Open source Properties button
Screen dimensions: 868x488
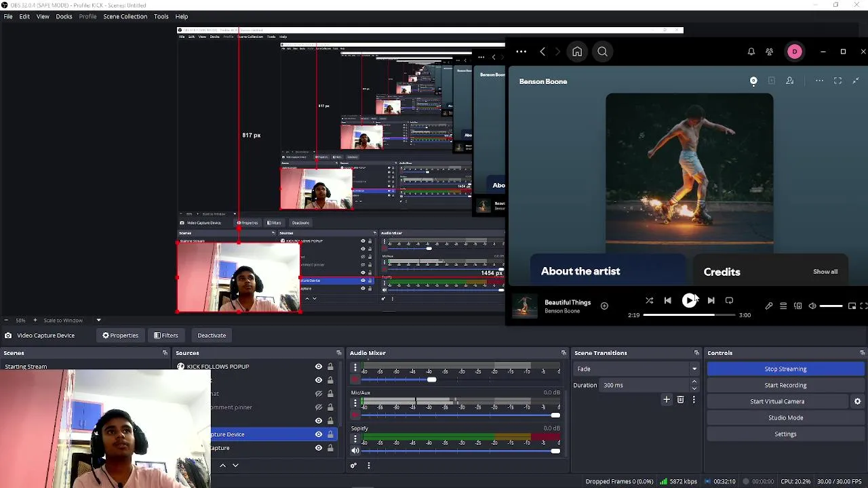(121, 335)
